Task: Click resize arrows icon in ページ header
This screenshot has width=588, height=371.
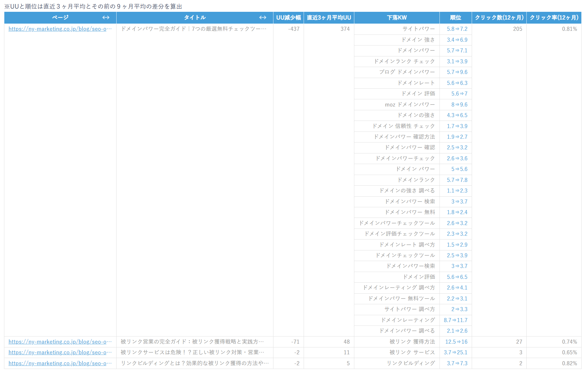Action: pos(106,18)
